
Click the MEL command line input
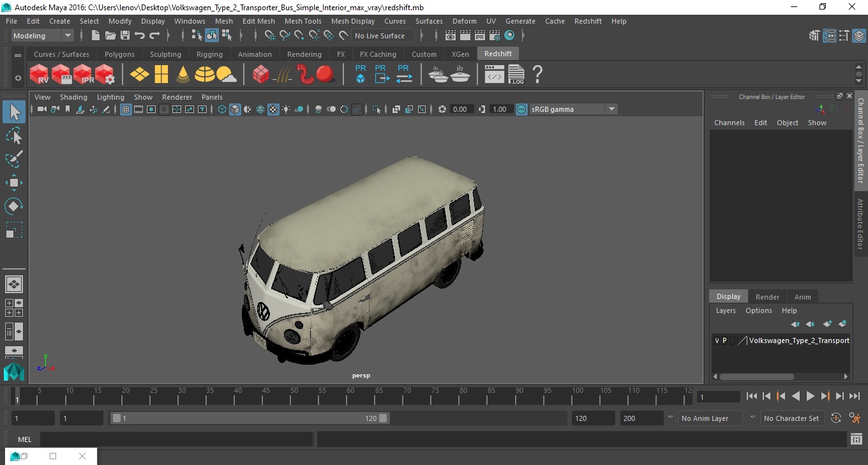177,439
